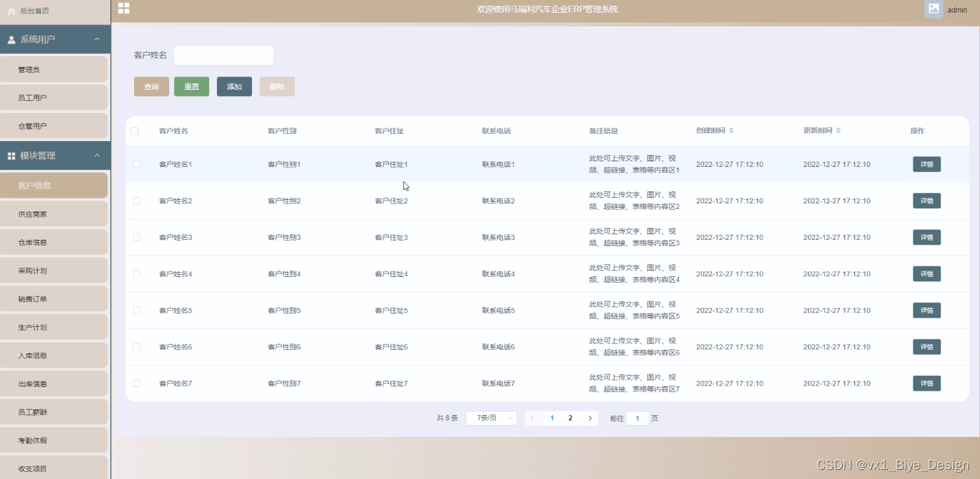Check the row for 客户姓名4
Image resolution: width=980 pixels, height=479 pixels.
(136, 274)
